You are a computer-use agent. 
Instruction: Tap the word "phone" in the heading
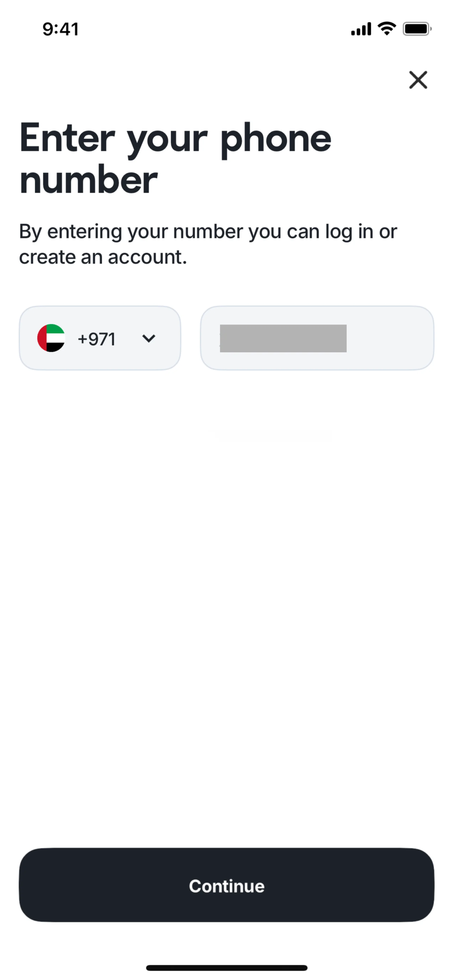(276, 139)
